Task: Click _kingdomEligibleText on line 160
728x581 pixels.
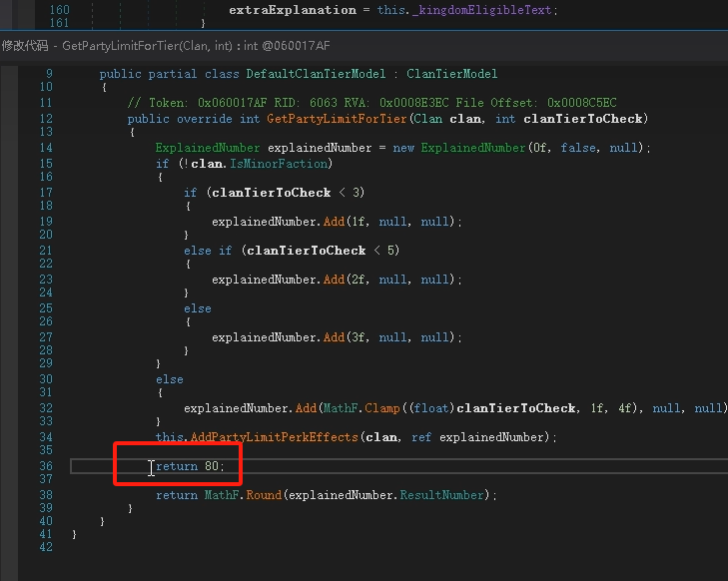Action: tap(481, 10)
